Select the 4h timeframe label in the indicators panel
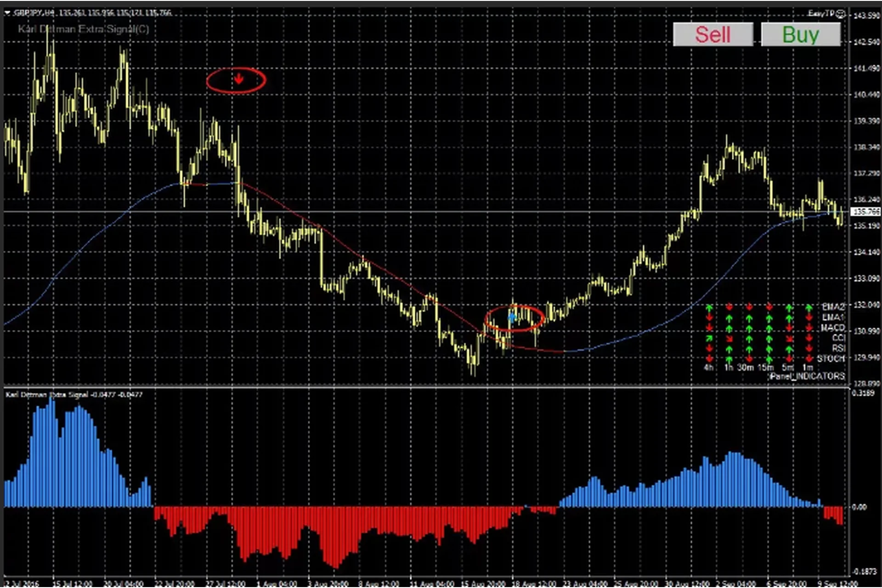Screen dimensions: 882x588 click(708, 367)
